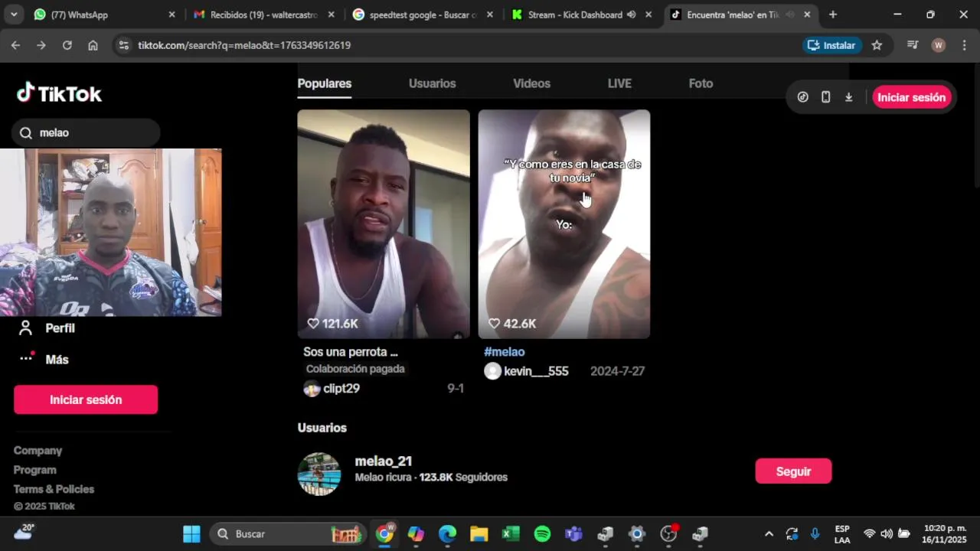Viewport: 980px width, 551px height.
Task: Click the like heart on 121.6K video
Action: (313, 324)
